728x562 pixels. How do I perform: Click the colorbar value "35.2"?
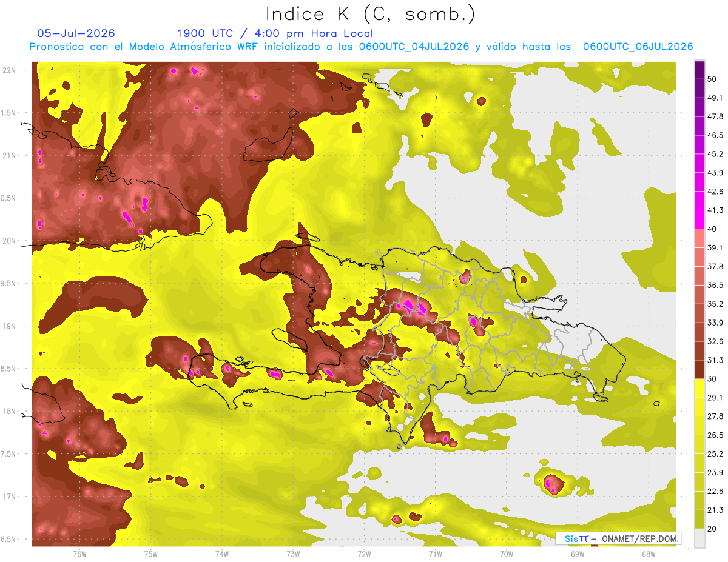tap(715, 304)
